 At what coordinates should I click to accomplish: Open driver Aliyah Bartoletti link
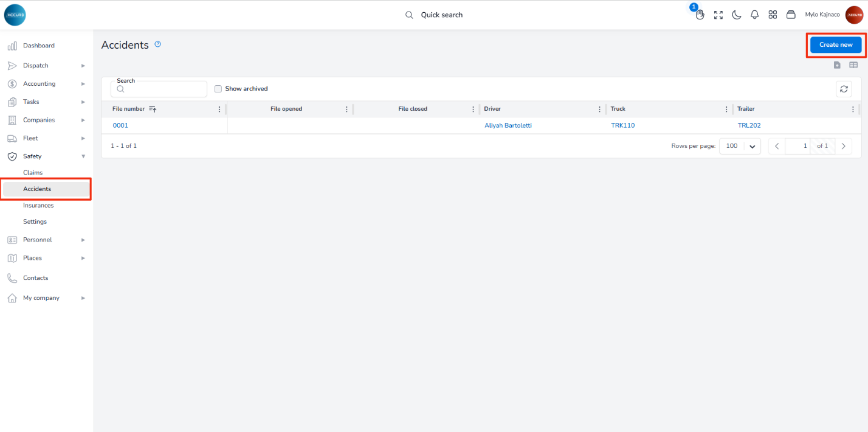[x=508, y=125]
